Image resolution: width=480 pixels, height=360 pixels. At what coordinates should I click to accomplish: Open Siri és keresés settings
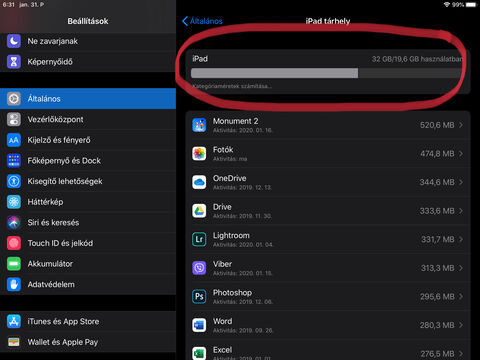(x=88, y=223)
